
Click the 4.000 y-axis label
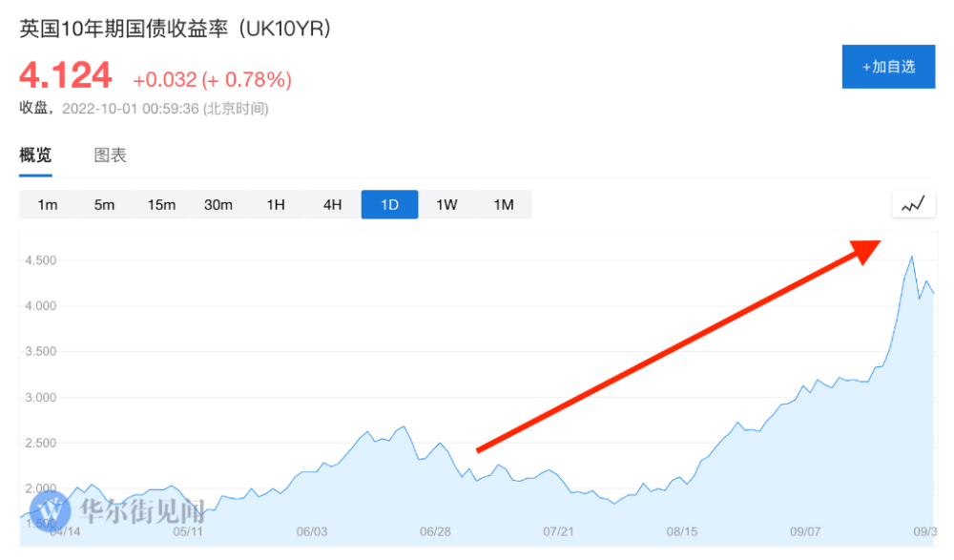(40, 306)
